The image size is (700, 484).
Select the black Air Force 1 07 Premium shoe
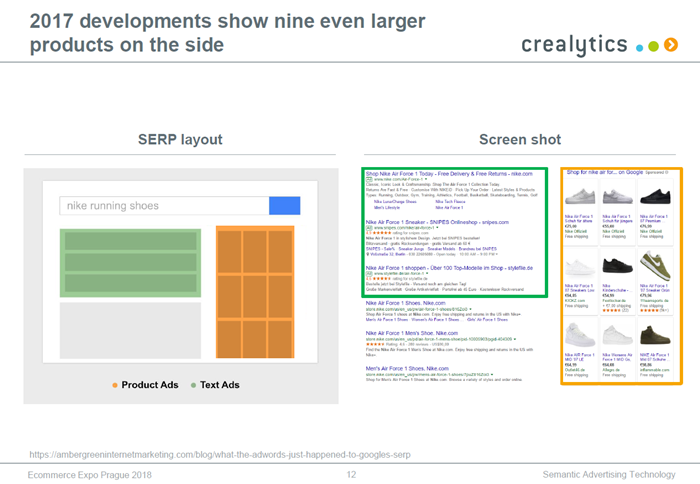[655, 196]
